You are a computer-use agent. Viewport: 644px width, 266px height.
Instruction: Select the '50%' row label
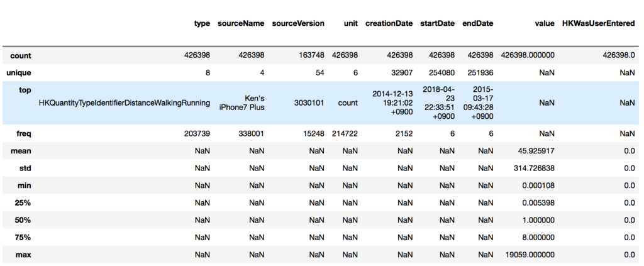[24, 220]
